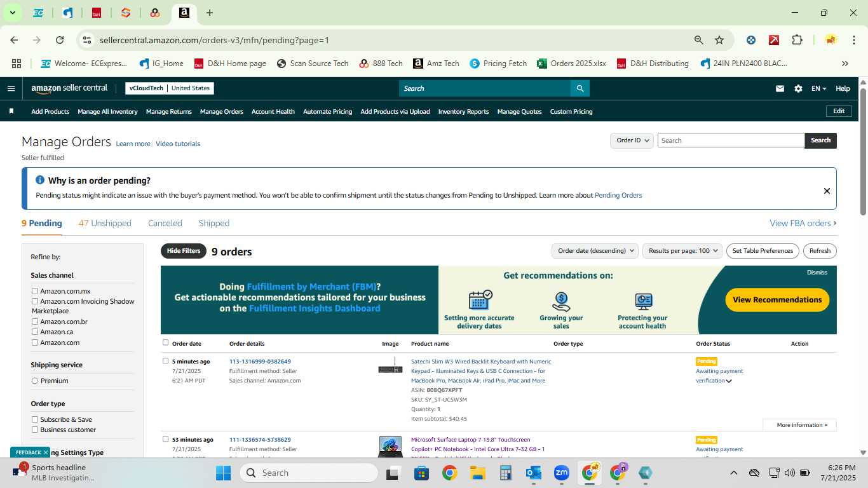Expand Awaiting payment verification details for first order
This screenshot has width=868, height=488.
pyautogui.click(x=729, y=381)
